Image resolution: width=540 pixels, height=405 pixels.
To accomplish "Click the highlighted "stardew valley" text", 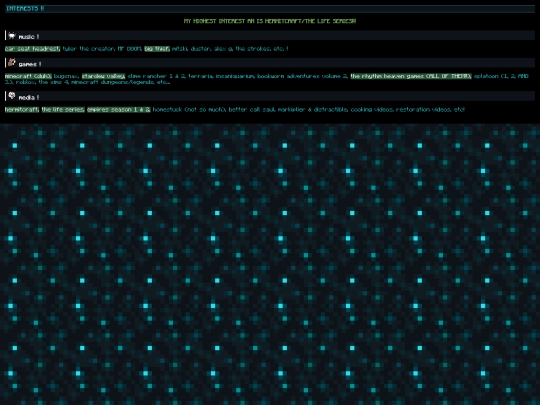I will pyautogui.click(x=103, y=76).
